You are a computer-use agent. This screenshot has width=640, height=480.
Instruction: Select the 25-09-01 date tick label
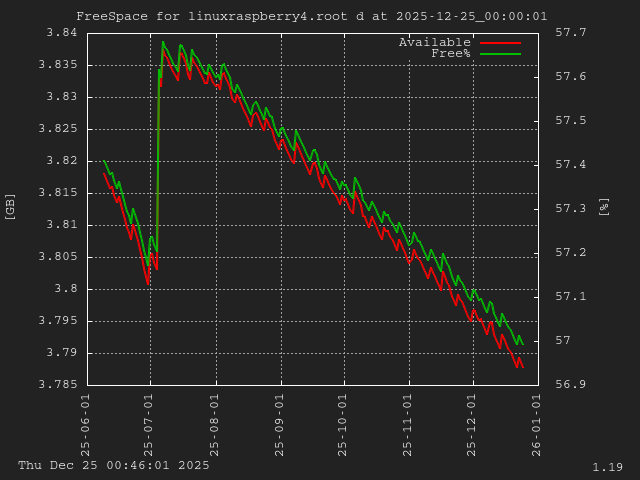(x=280, y=415)
